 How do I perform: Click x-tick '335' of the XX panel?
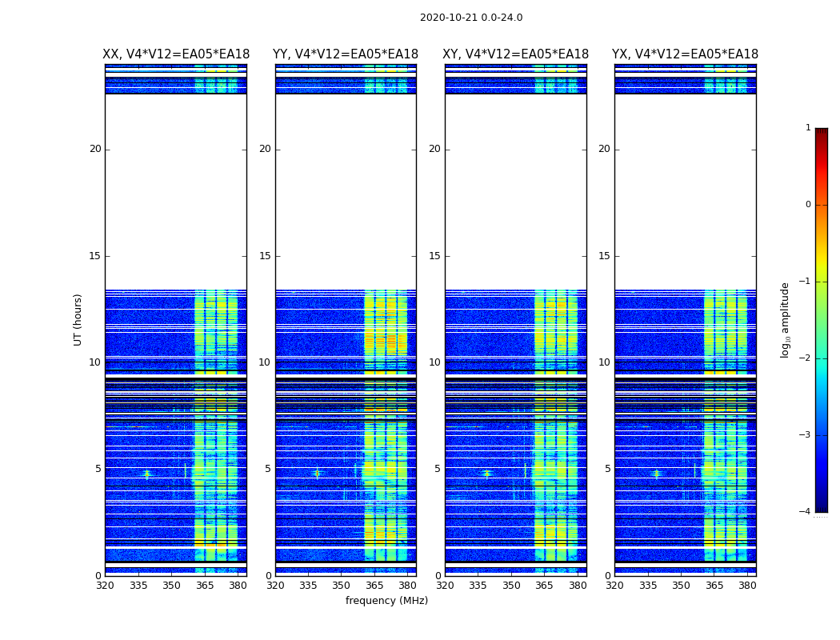tap(138, 586)
